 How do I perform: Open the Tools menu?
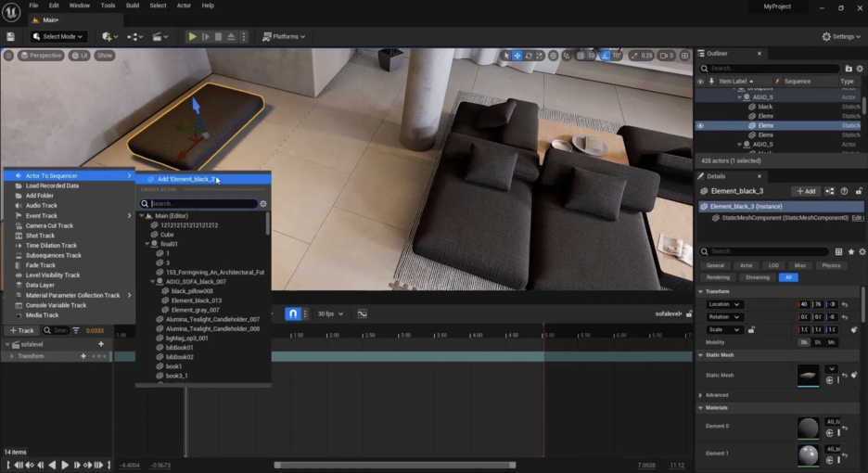[x=108, y=6]
